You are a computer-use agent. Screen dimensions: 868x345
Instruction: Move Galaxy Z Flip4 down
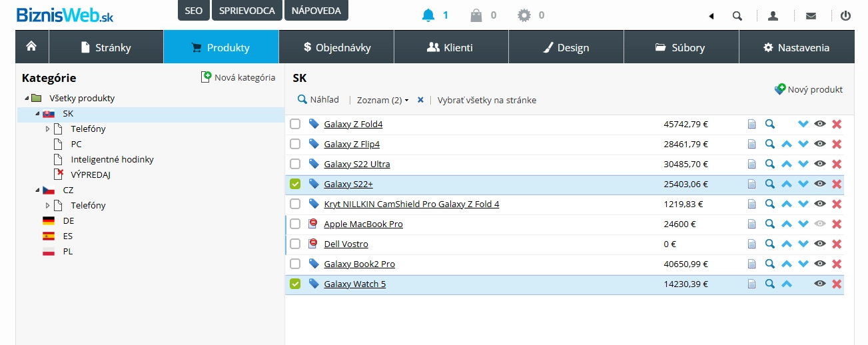point(803,144)
